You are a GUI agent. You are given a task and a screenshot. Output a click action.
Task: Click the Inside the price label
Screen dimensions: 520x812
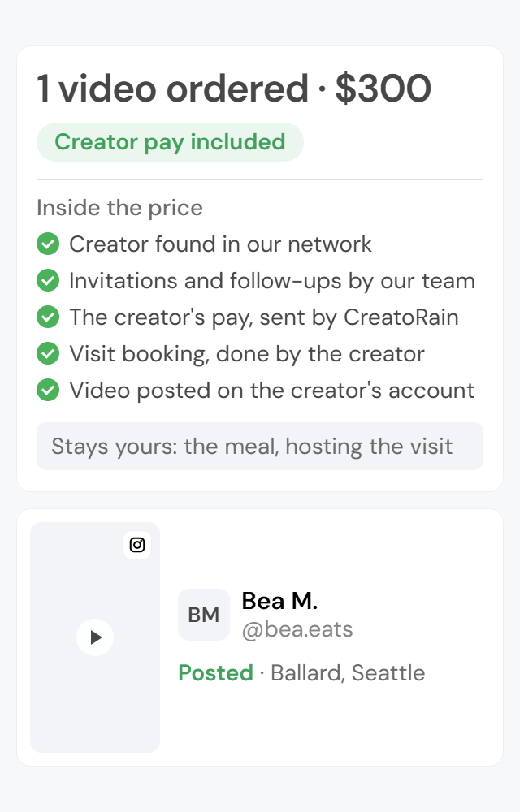[119, 208]
